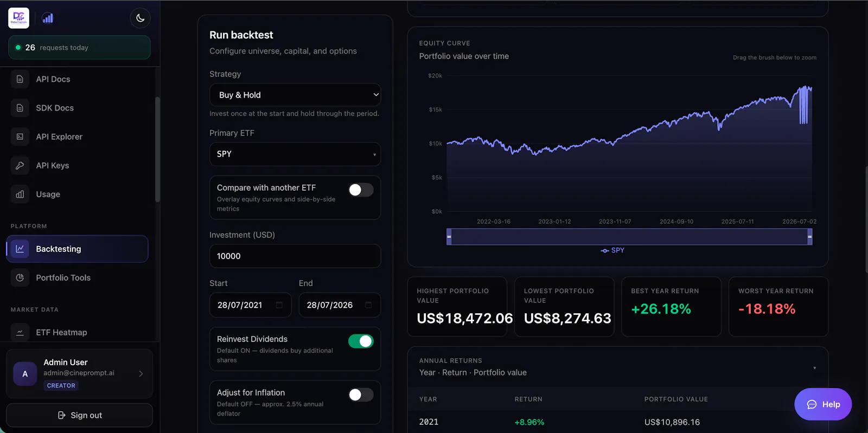
Task: Select Backtesting in Platform section
Action: click(78, 249)
